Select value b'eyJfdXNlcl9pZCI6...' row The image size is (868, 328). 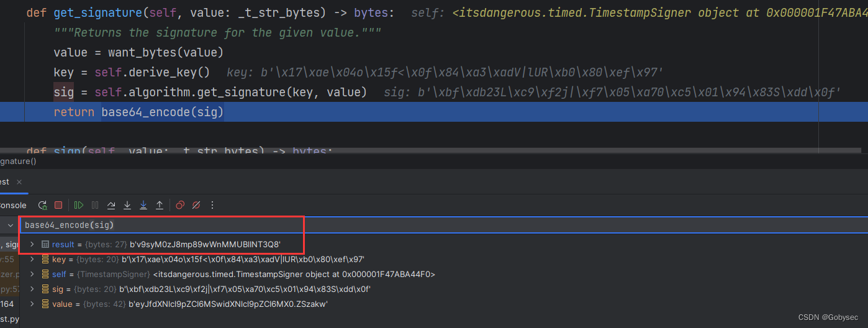(x=443, y=304)
